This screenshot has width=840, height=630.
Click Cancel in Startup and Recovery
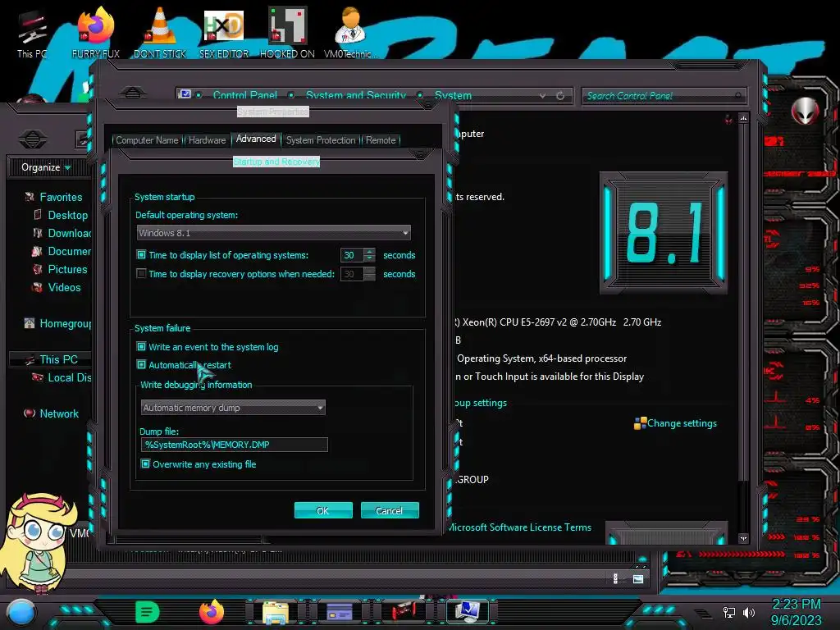(x=390, y=510)
